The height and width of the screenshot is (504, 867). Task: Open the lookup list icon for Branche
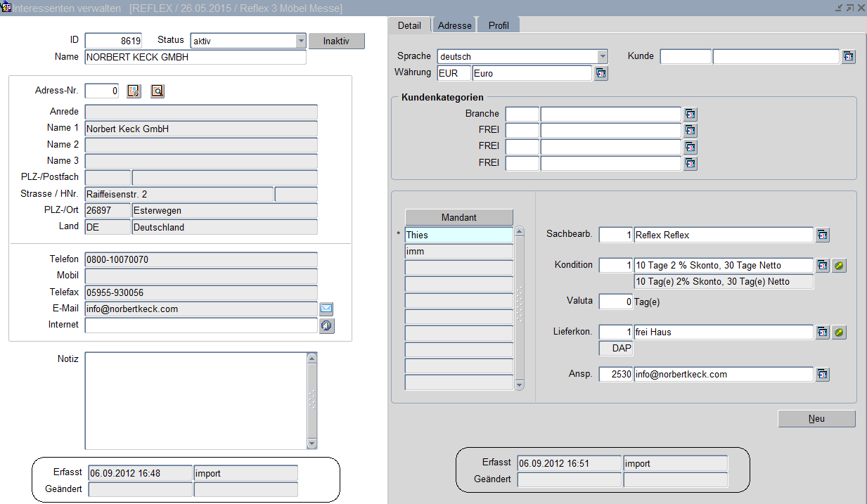(x=690, y=114)
